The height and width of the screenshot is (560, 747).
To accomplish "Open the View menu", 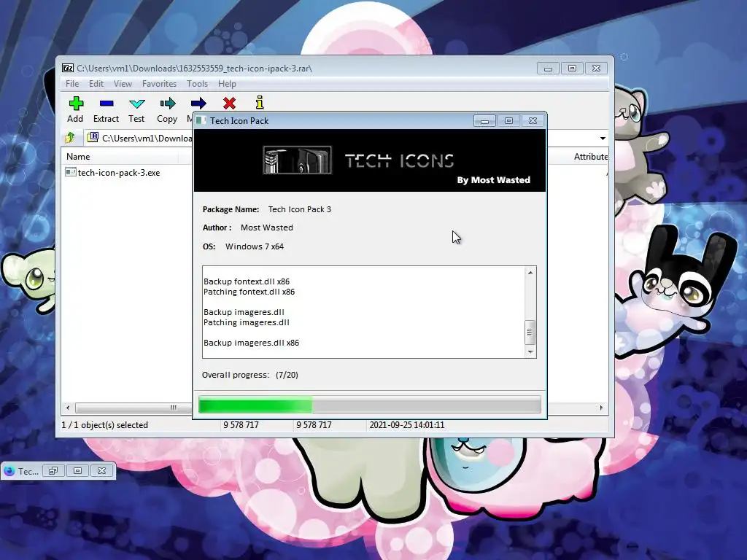I will coord(123,84).
